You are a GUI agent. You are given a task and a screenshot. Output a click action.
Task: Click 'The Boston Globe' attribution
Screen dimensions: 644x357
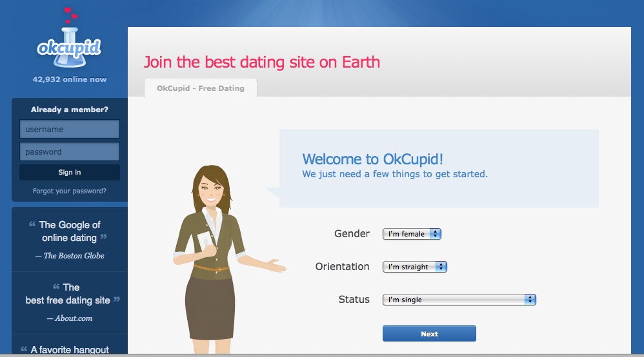(x=70, y=256)
